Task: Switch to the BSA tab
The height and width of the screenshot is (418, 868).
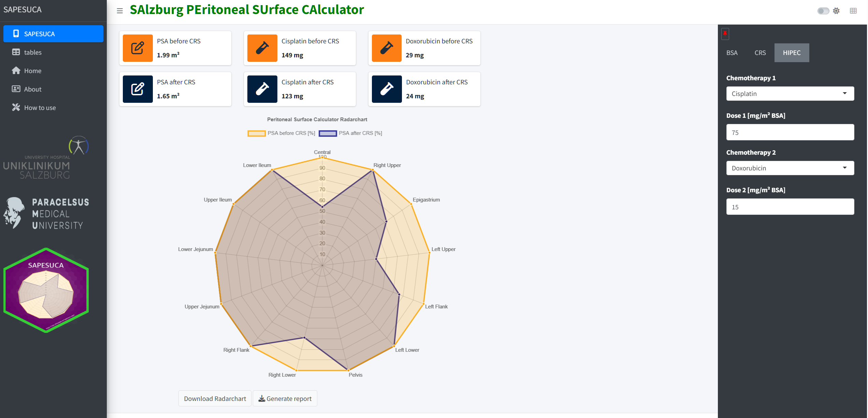Action: click(732, 53)
